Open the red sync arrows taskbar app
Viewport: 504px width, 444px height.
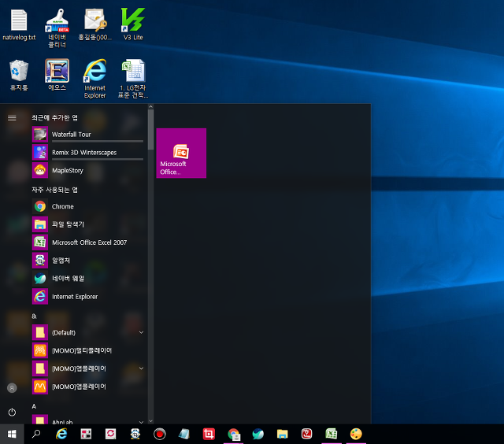[x=110, y=434]
